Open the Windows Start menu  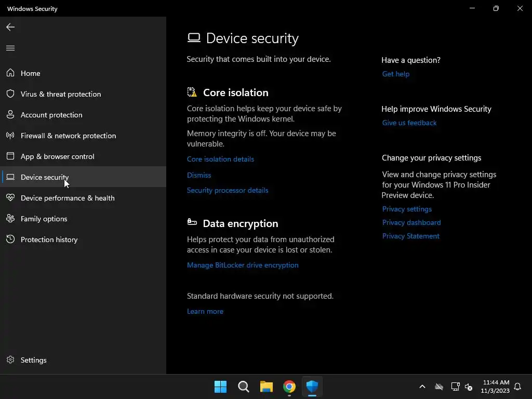click(x=220, y=387)
